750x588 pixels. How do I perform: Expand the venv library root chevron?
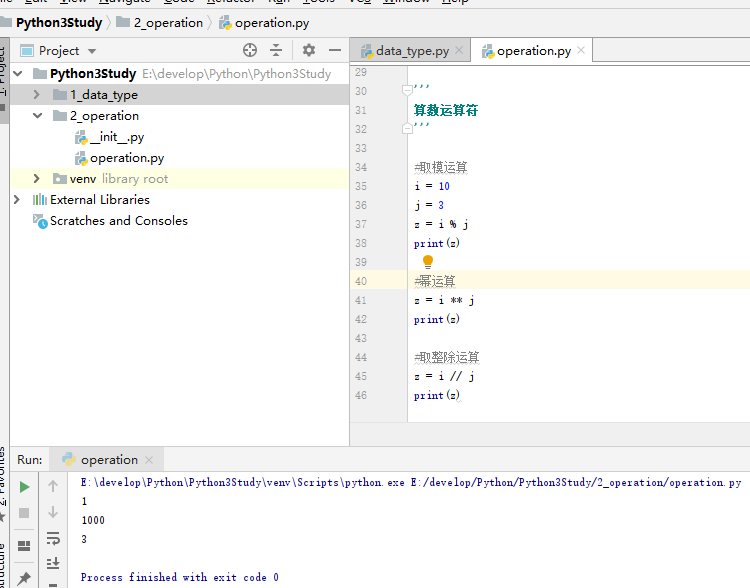point(37,178)
